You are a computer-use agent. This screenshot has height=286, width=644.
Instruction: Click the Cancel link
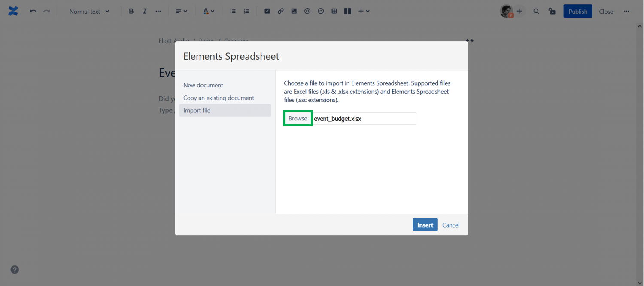451,225
